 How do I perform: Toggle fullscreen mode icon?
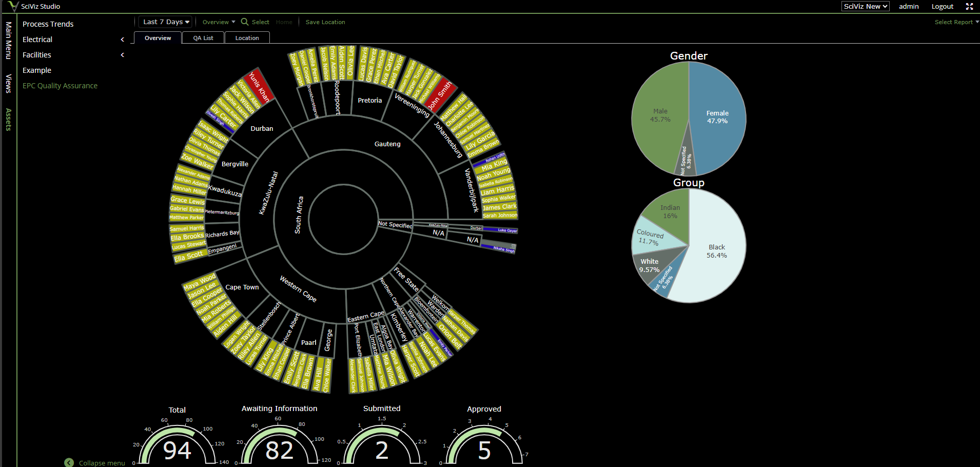click(969, 7)
